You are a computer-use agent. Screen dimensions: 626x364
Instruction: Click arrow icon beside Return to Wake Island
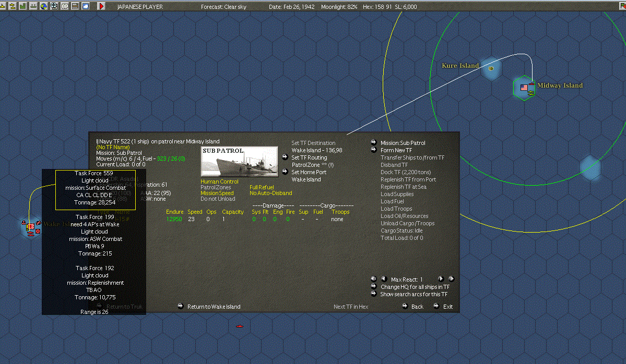(x=181, y=306)
